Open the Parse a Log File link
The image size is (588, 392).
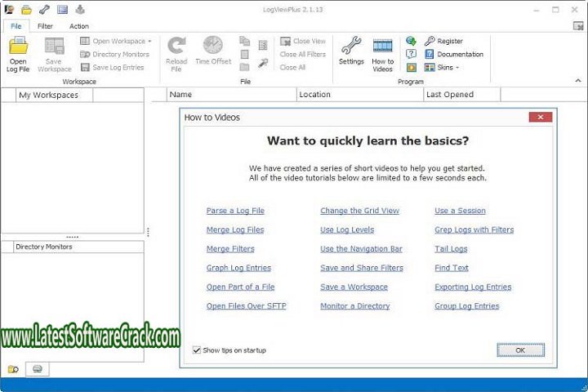click(x=235, y=211)
